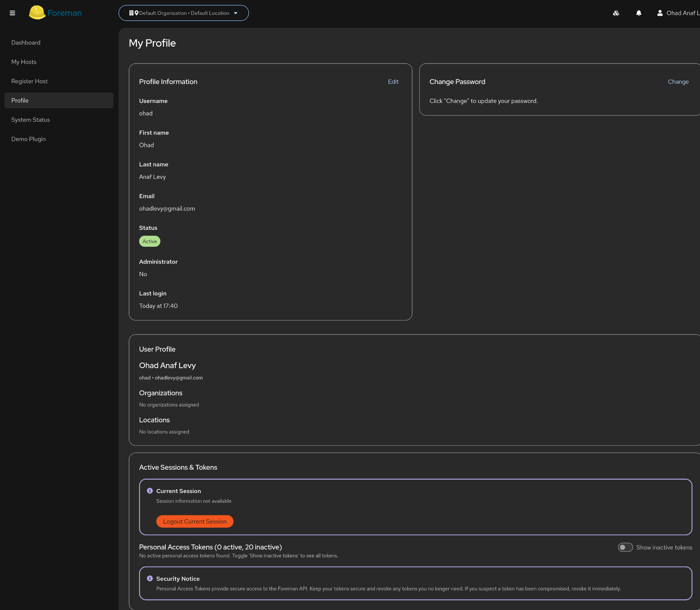
Task: Open System Status page
Action: 31,120
